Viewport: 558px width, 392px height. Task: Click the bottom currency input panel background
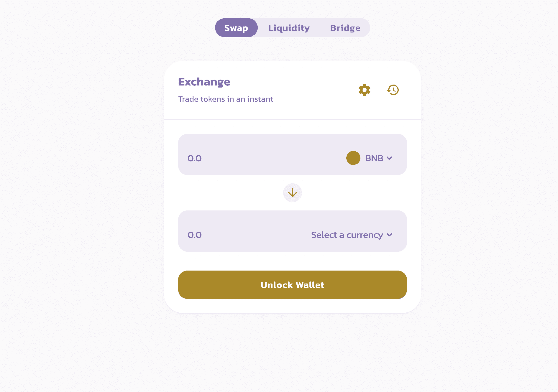(293, 231)
